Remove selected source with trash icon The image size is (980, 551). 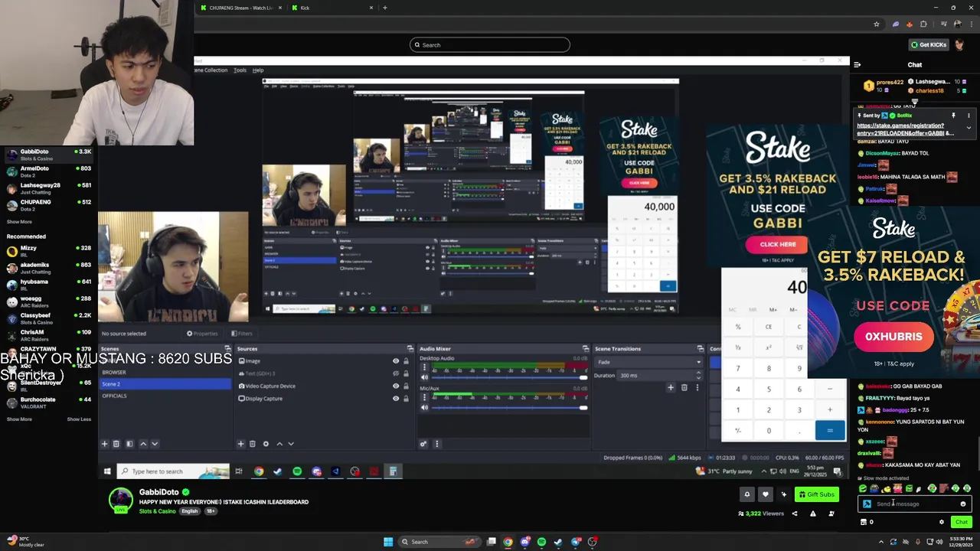tap(252, 444)
